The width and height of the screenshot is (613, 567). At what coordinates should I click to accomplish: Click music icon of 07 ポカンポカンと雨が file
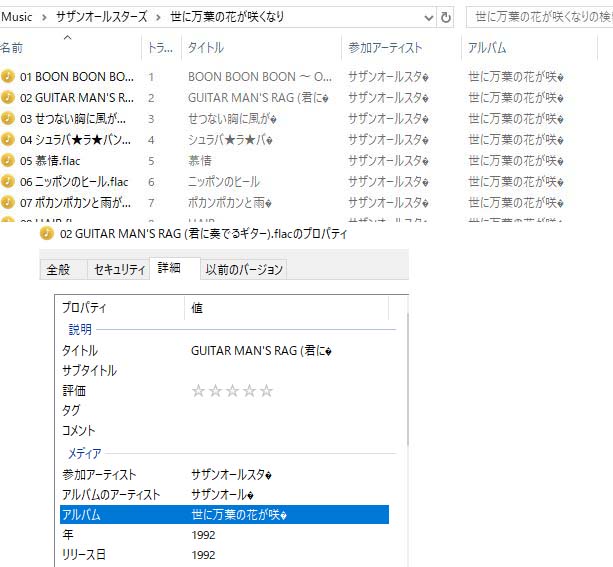tap(7, 202)
